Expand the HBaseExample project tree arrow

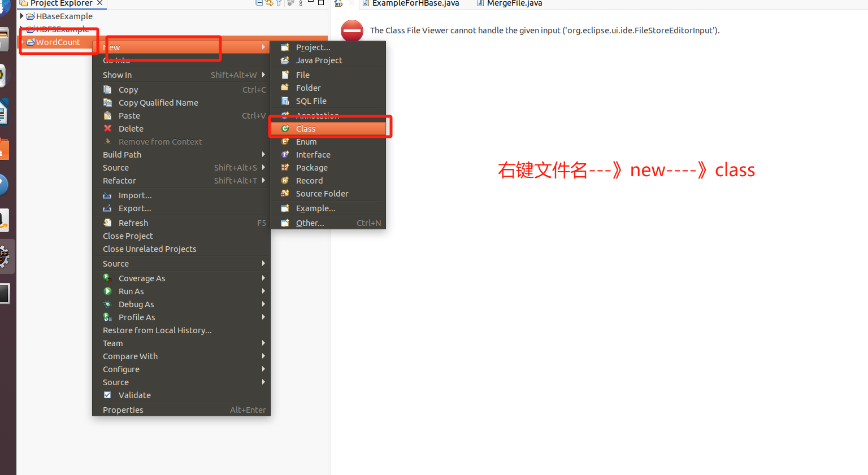click(21, 16)
